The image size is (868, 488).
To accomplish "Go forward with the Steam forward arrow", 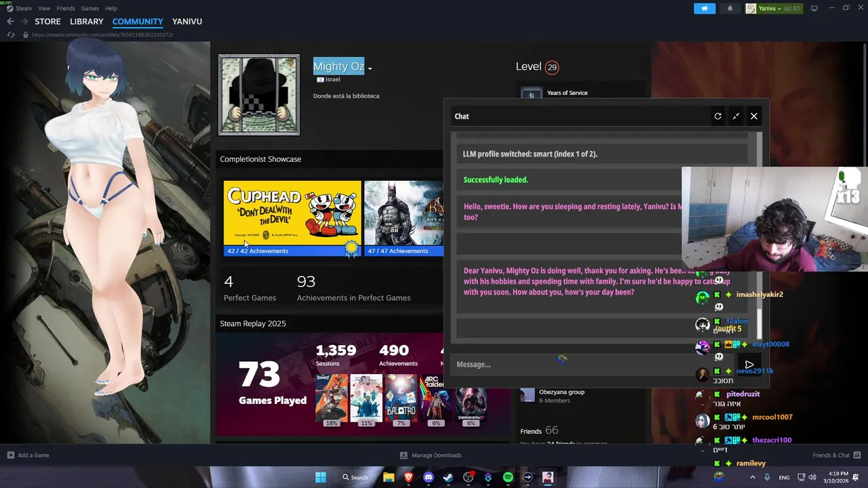I will [x=25, y=22].
